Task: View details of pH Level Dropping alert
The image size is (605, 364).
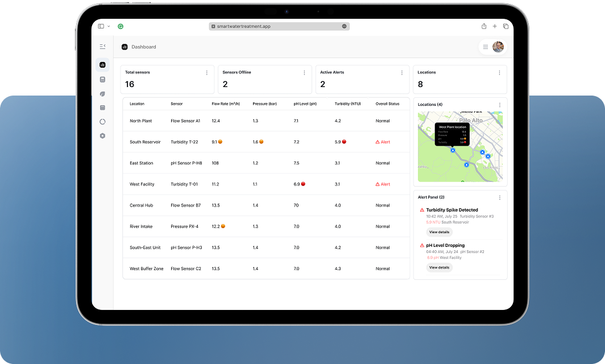Action: point(439,267)
